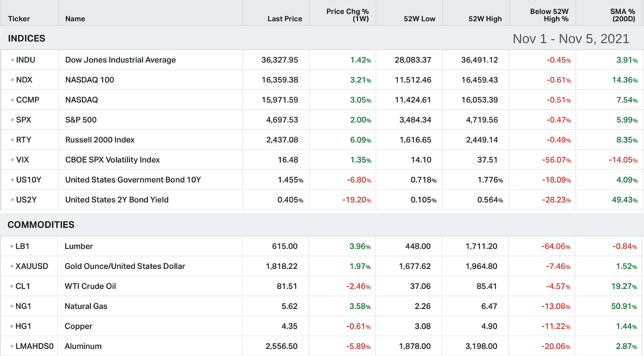Sort by Below 52W High % header

[549, 15]
